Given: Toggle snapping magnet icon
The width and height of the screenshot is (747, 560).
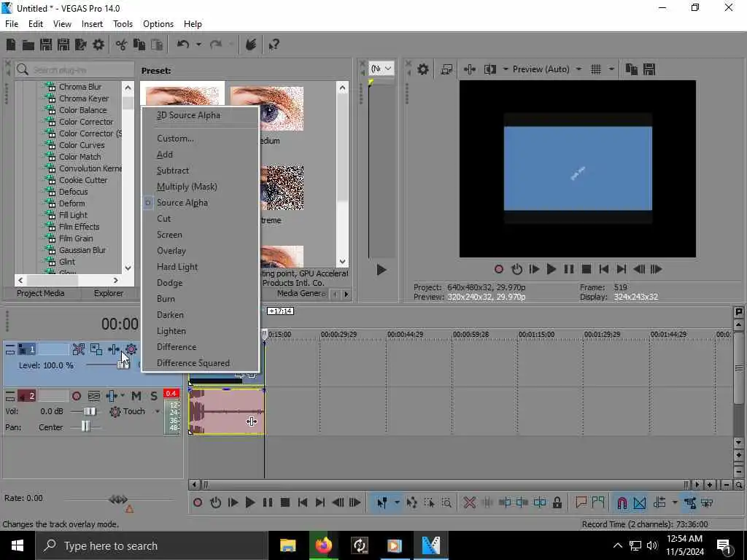Looking at the screenshot, I should click(622, 502).
